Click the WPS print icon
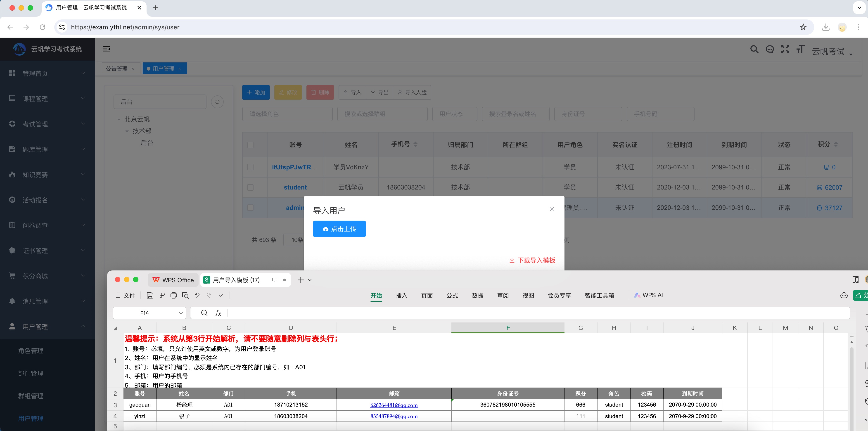 tap(173, 296)
